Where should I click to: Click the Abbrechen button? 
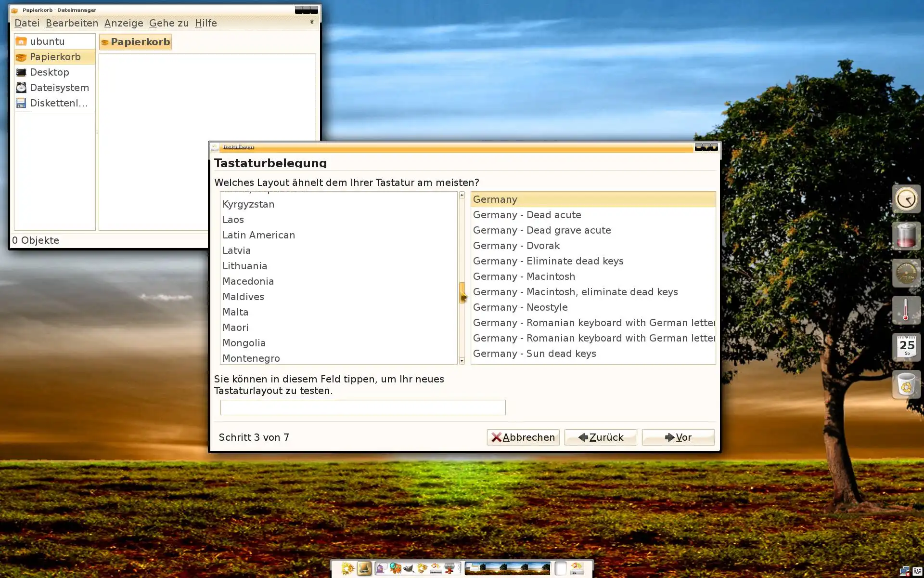(x=523, y=437)
